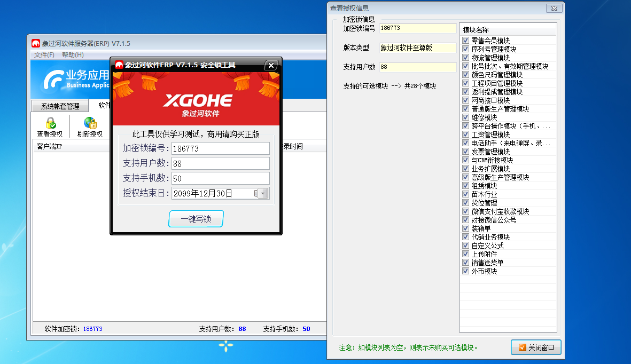Select the 批号批次、有效期管理模块 row
The height and width of the screenshot is (364, 631).
pos(508,66)
